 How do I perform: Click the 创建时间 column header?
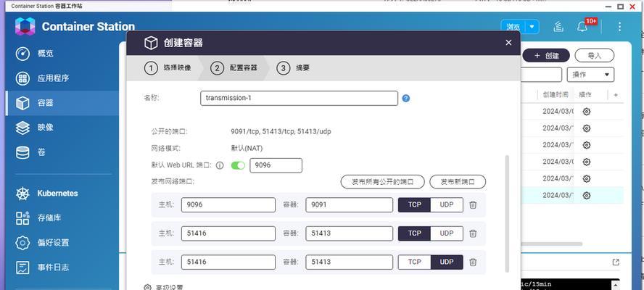556,94
